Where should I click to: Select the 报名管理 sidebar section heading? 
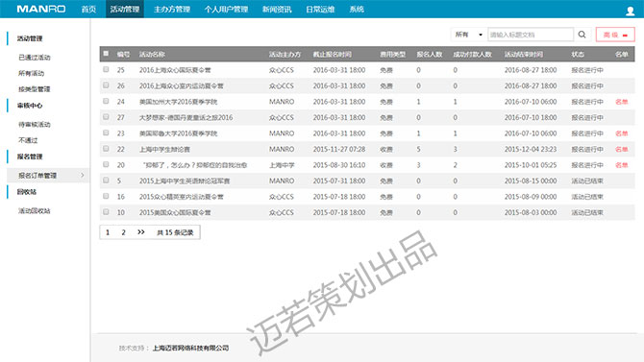click(30, 157)
